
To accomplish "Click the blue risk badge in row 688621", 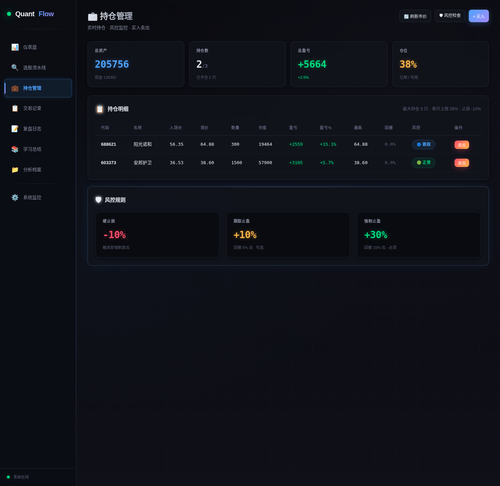I will pos(423,144).
